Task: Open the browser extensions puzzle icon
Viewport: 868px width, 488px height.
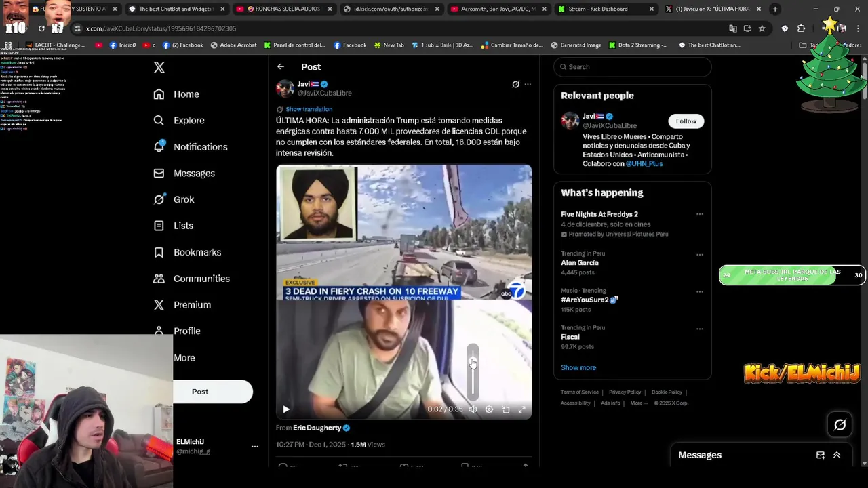Action: [x=801, y=28]
